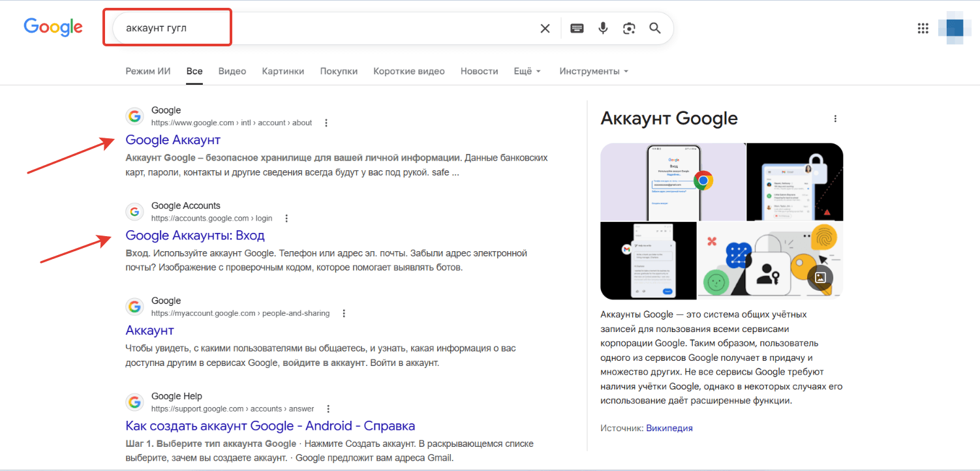
Task: Switch to Короткие видео tab
Action: 409,71
